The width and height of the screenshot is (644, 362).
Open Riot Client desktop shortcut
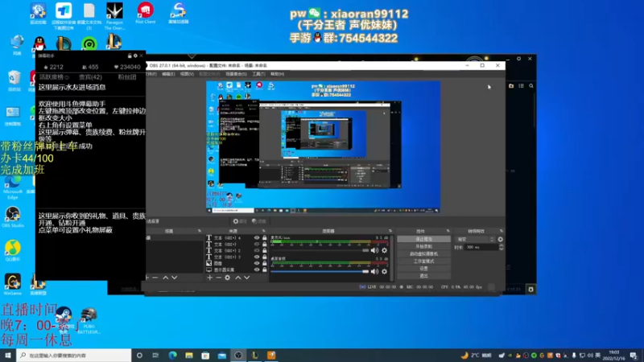(x=146, y=13)
